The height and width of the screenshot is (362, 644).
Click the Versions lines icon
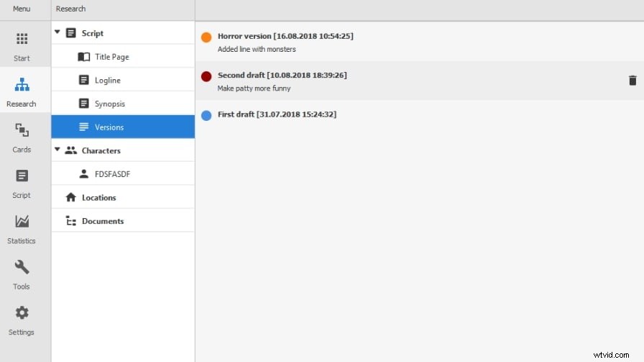coord(84,127)
